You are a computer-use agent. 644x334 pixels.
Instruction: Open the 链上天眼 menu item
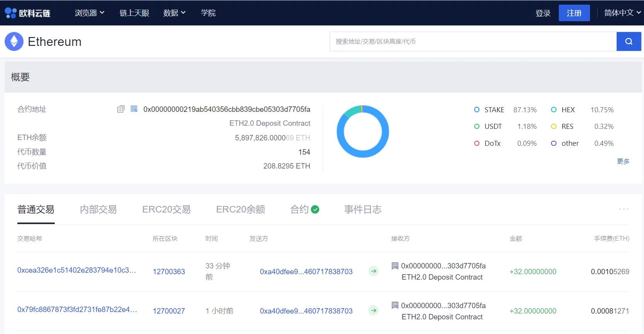(134, 13)
